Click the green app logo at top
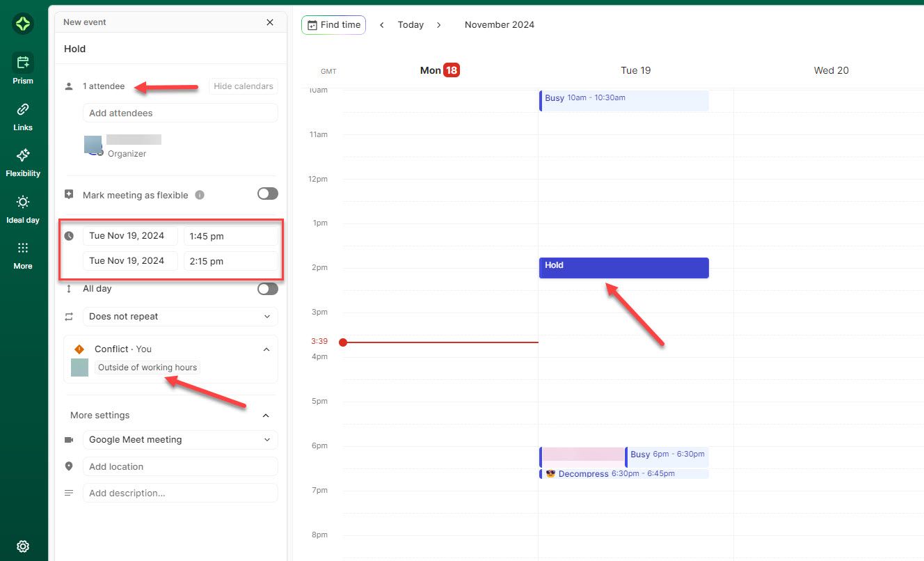The width and height of the screenshot is (924, 561). click(x=23, y=24)
